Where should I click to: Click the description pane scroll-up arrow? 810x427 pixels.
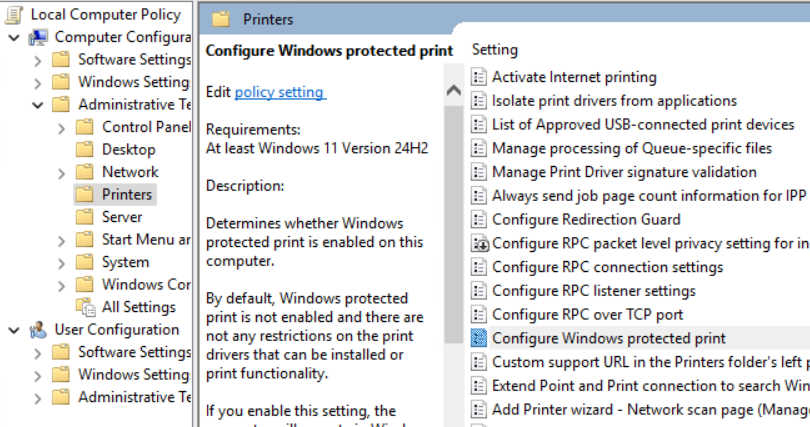(454, 91)
